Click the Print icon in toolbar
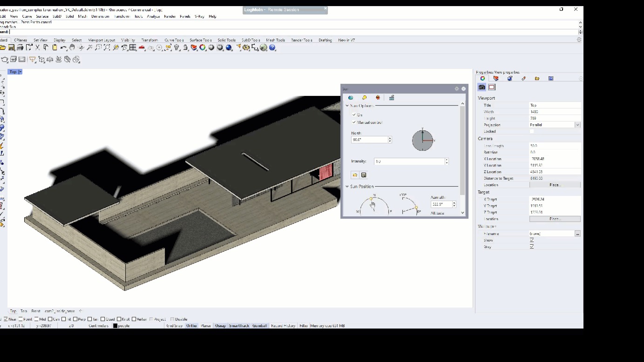Viewport: 644px width, 362px height. (20, 47)
